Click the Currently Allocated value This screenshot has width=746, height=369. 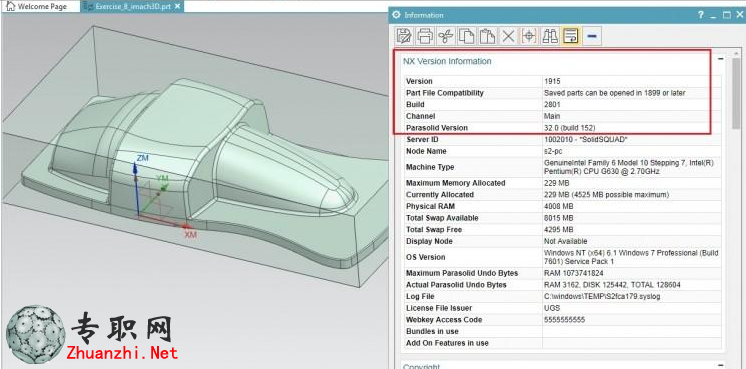click(607, 194)
